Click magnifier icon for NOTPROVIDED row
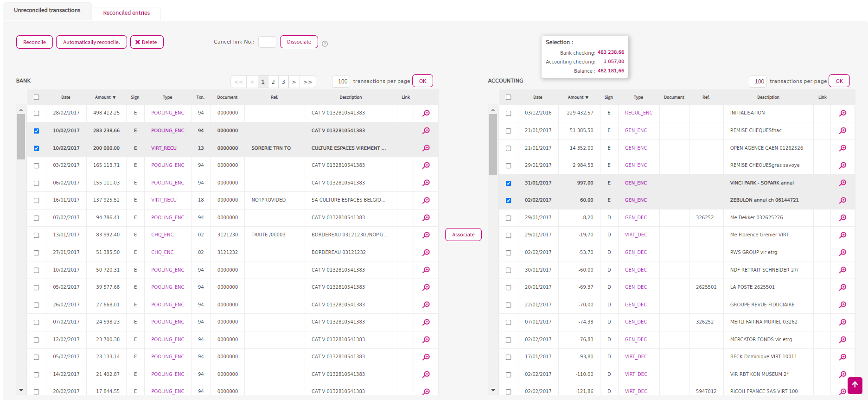This screenshot has height=400, width=868. pyautogui.click(x=426, y=200)
